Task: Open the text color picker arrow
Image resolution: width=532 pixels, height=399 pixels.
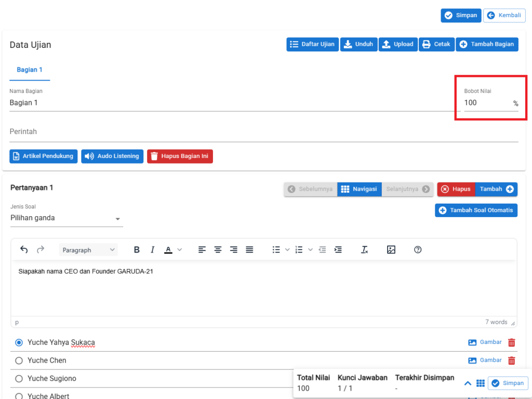Action: 180,250
